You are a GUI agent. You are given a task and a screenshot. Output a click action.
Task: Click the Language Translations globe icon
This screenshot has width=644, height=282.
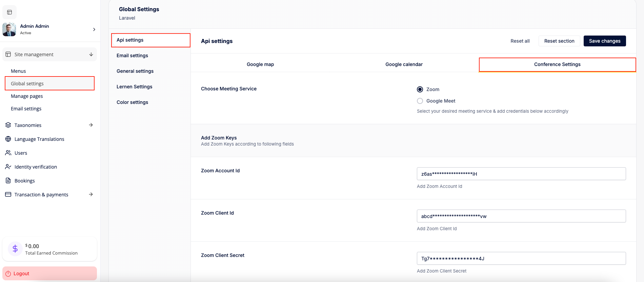click(x=8, y=139)
